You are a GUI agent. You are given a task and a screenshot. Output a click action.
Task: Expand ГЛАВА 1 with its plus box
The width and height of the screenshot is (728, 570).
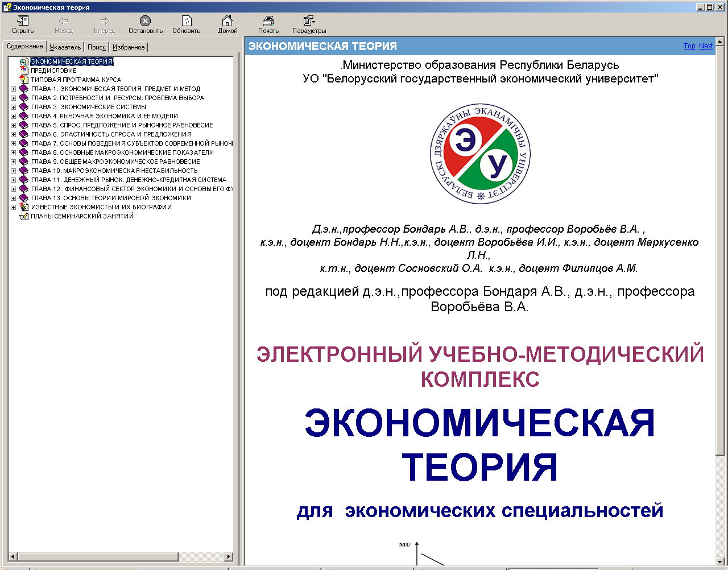14,89
